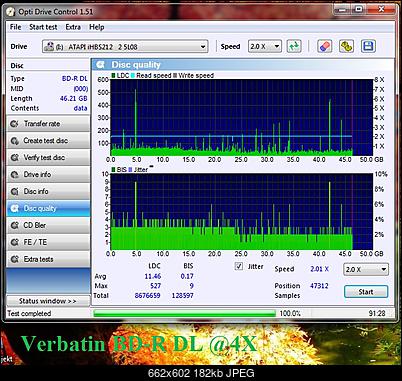
Task: Open Transfer rate test panel
Action: [x=48, y=124]
